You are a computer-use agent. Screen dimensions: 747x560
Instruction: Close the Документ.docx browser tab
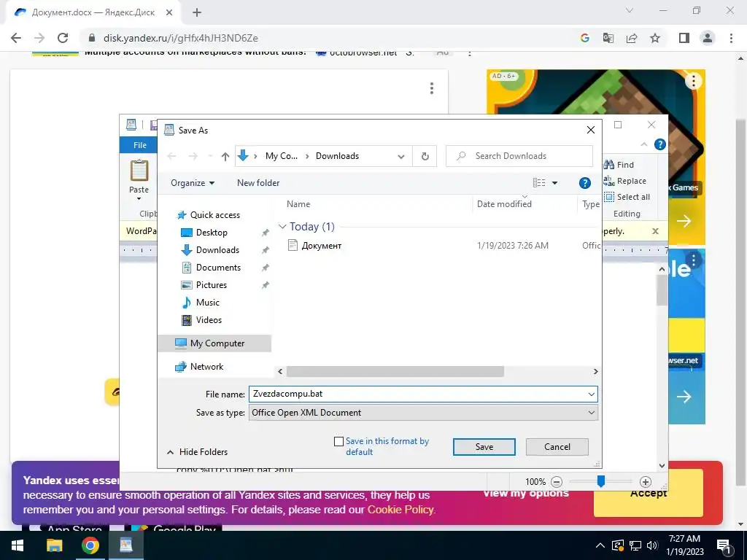point(169,12)
